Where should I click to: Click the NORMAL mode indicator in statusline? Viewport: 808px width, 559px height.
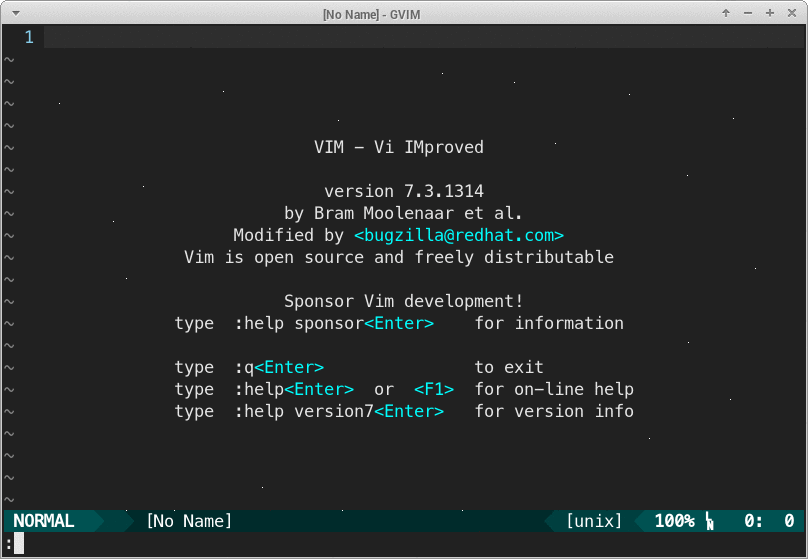(x=44, y=521)
